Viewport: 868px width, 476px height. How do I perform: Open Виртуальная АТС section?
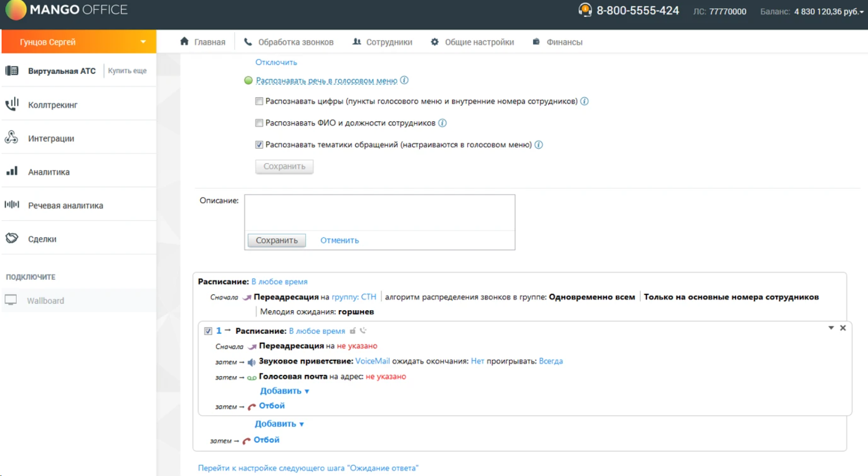(x=62, y=71)
